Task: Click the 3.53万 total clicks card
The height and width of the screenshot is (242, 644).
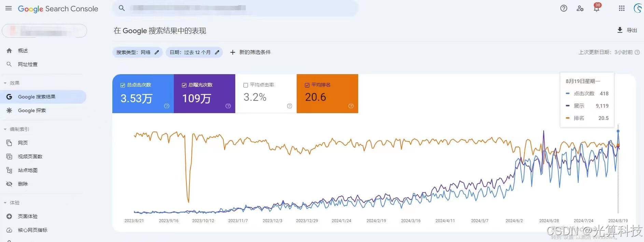Action: [143, 94]
